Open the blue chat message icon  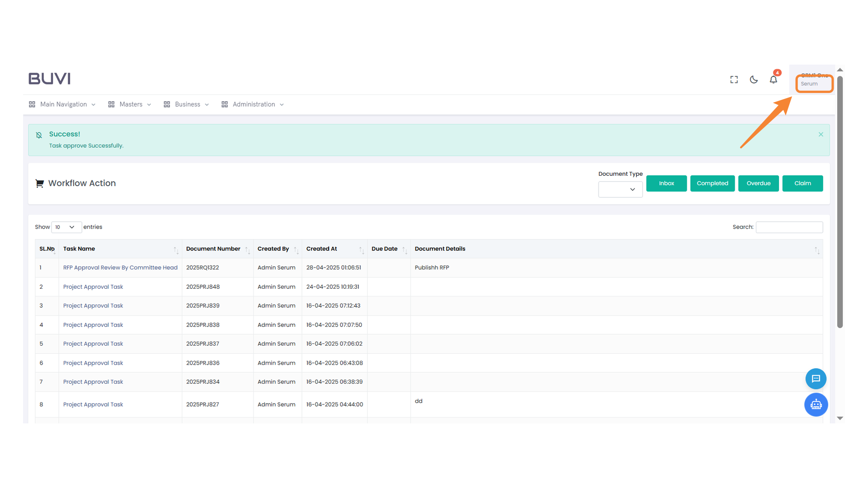point(816,379)
